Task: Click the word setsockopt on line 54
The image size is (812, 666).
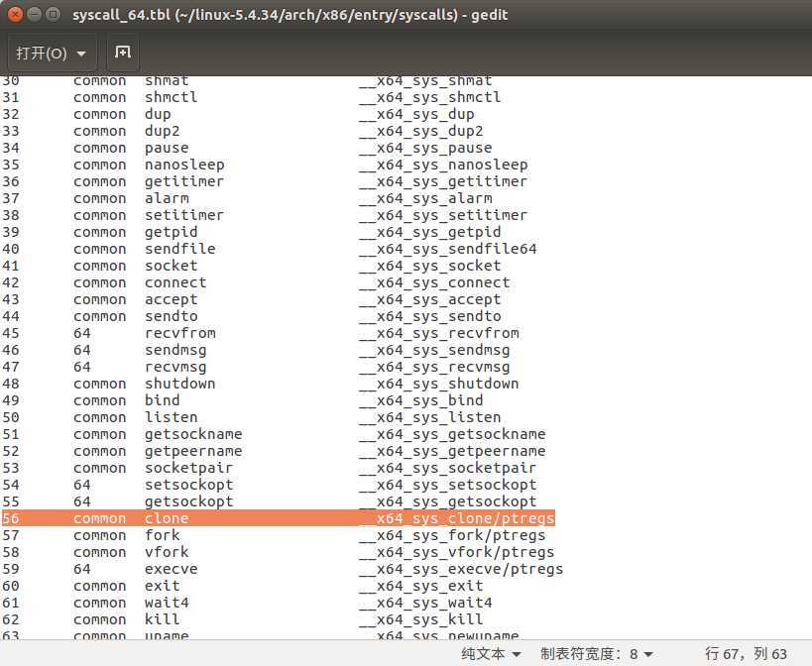Action: tap(189, 485)
